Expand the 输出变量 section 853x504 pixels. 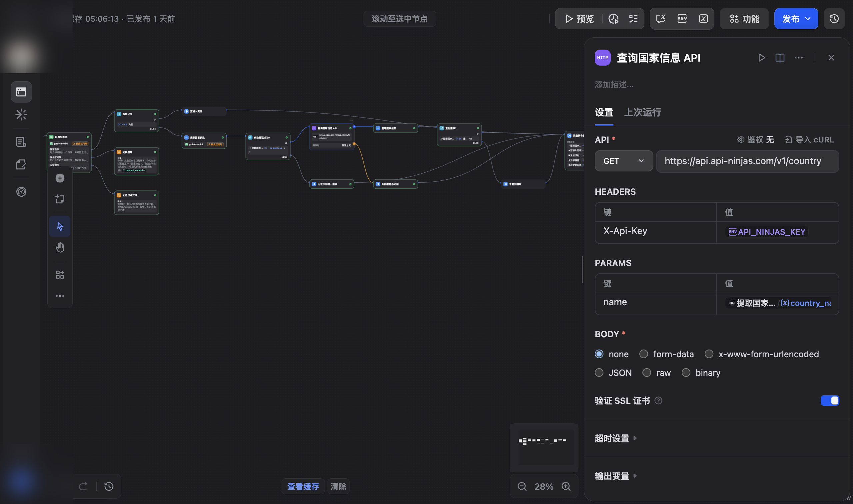tap(615, 476)
